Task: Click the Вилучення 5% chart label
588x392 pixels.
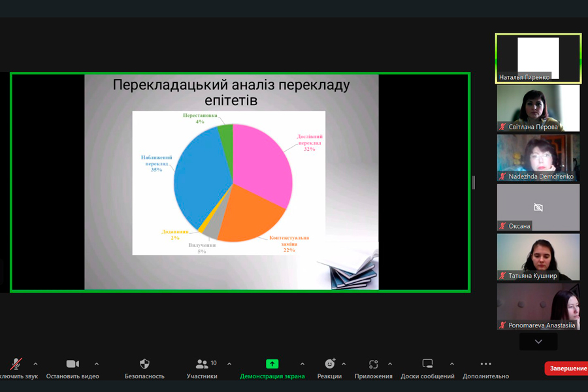Action: pyautogui.click(x=202, y=248)
